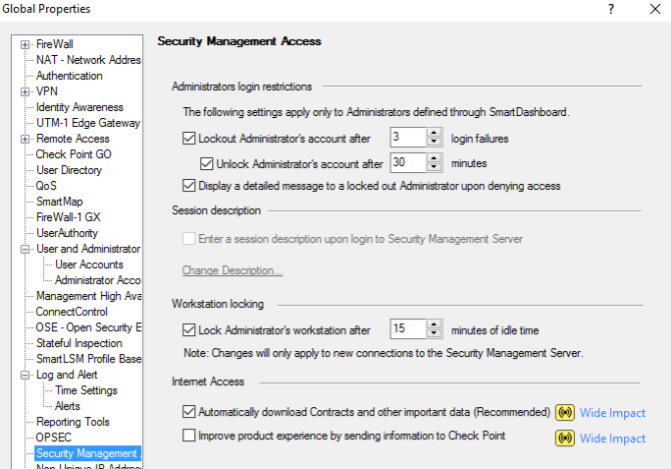
Task: Toggle Lock Administrator's workstation checkbox
Action: coord(190,328)
